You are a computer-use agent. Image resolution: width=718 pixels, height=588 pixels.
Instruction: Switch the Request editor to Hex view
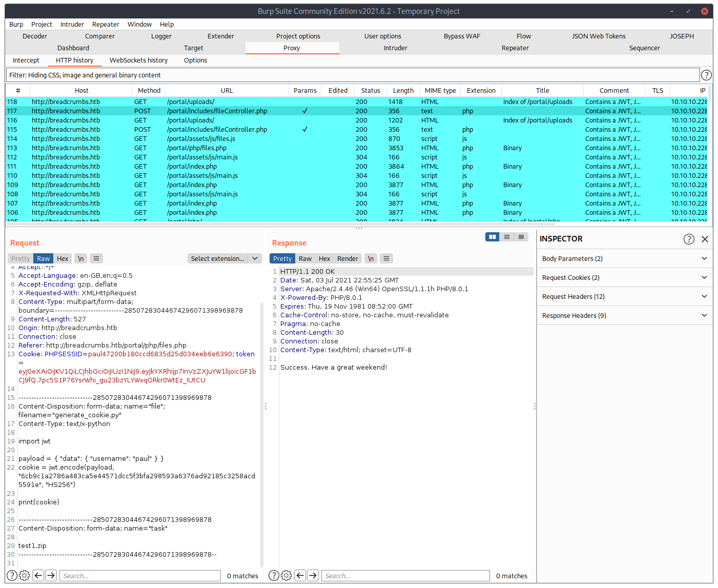pyautogui.click(x=63, y=258)
